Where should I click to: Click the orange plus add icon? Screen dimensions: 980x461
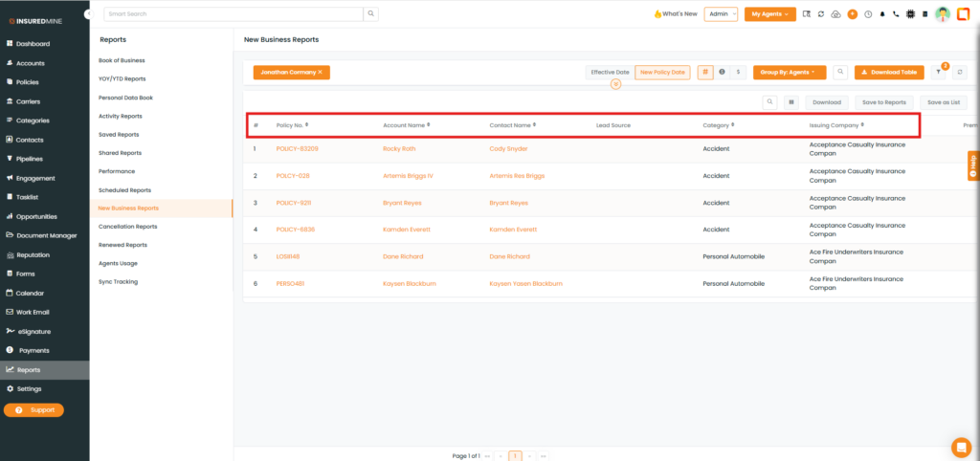pyautogui.click(x=852, y=14)
